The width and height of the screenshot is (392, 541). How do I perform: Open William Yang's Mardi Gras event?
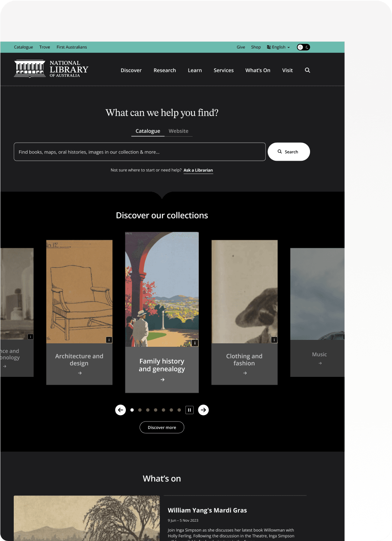[207, 510]
